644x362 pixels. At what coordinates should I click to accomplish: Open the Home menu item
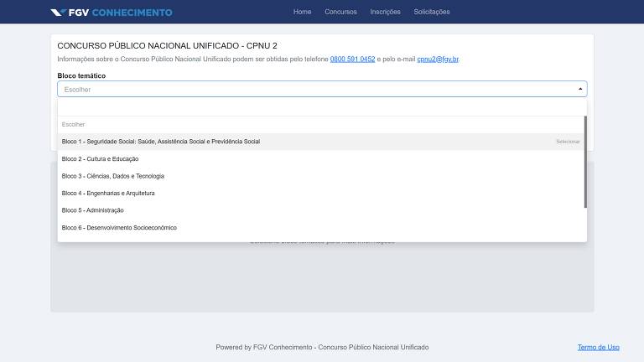tap(302, 12)
